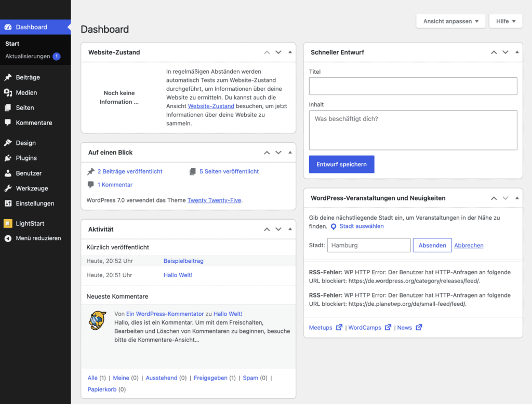Filter comments by Freigegeben
The width and height of the screenshot is (532, 404).
tap(210, 378)
